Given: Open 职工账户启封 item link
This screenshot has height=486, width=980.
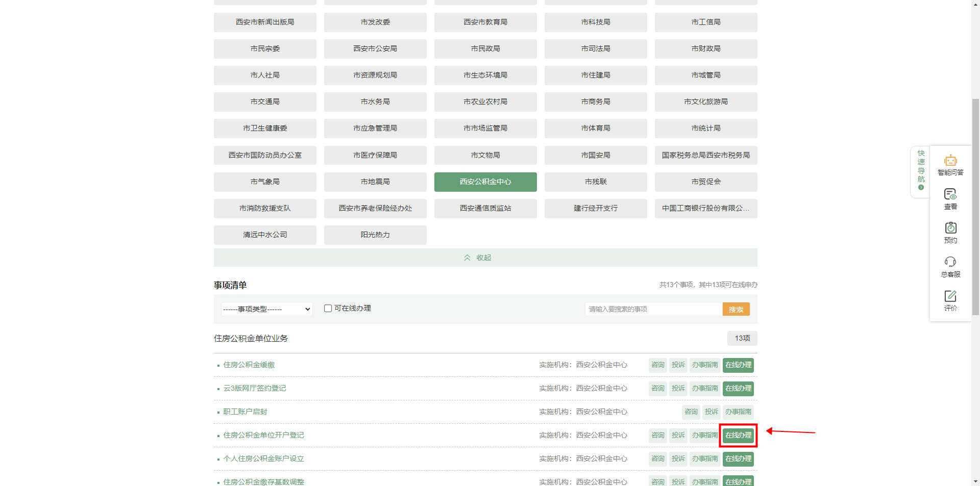Looking at the screenshot, I should click(245, 412).
